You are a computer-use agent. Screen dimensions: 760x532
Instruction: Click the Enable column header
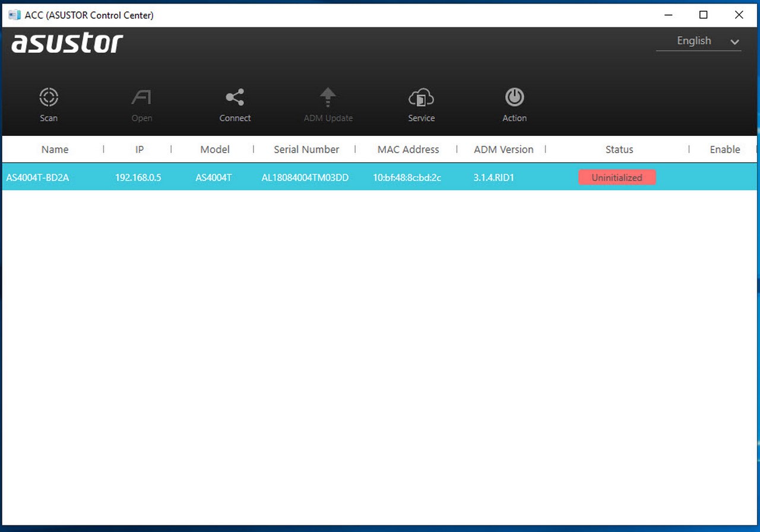pyautogui.click(x=725, y=150)
